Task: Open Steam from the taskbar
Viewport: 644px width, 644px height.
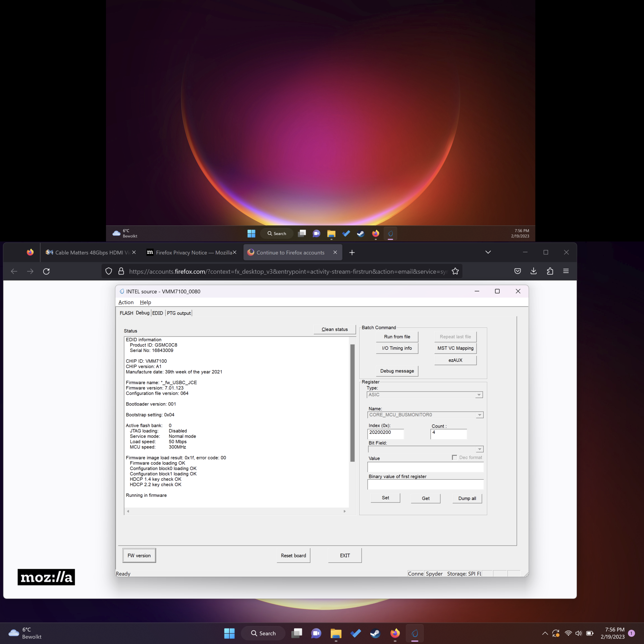Action: [375, 633]
